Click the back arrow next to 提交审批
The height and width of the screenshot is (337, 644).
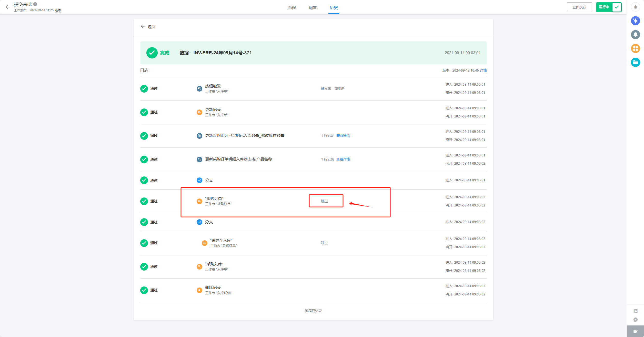(8, 7)
